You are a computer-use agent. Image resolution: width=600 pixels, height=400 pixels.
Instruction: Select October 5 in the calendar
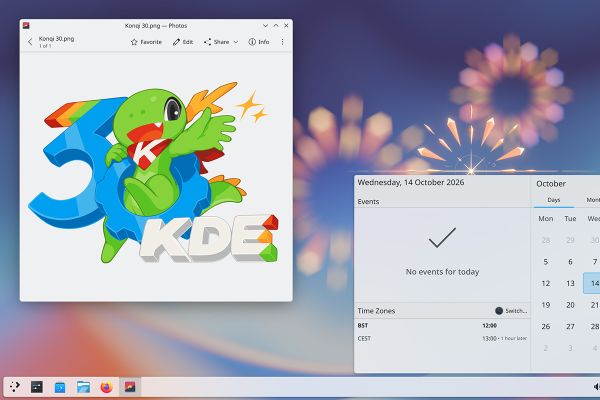click(546, 262)
